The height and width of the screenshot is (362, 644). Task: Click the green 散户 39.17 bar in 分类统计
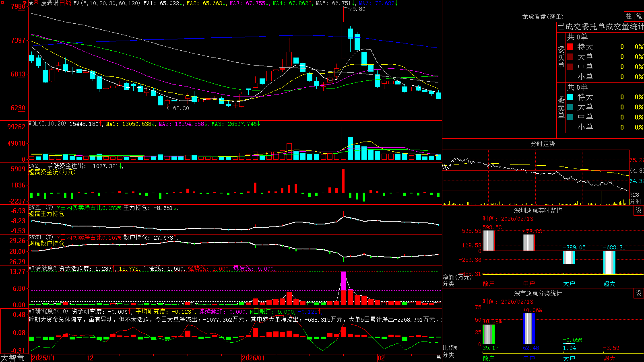[x=488, y=334]
